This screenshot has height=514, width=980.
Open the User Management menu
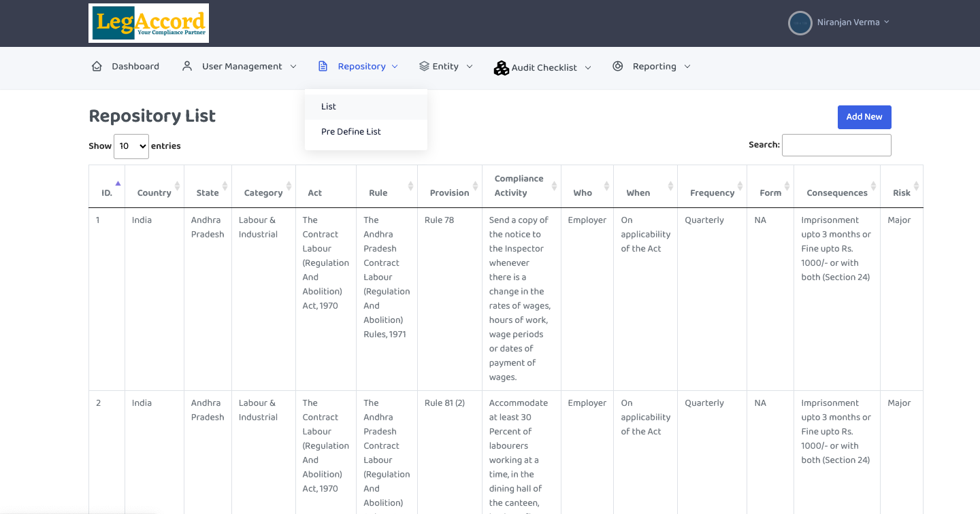240,67
